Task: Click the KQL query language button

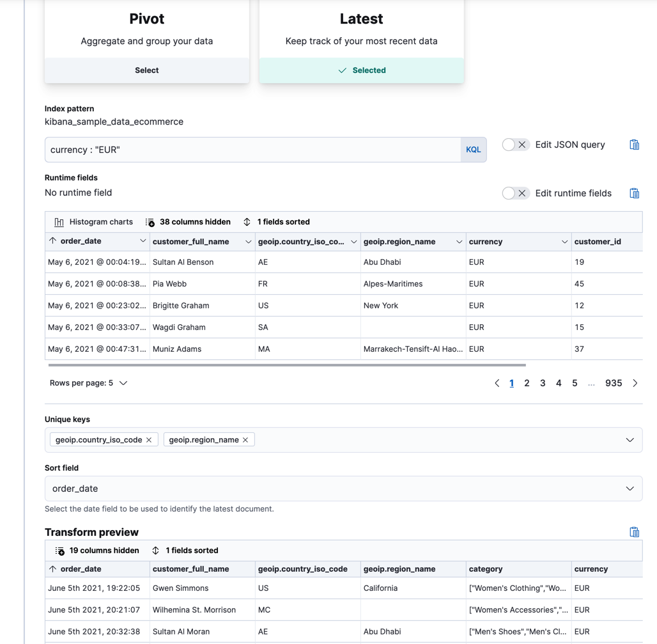Action: tap(473, 149)
